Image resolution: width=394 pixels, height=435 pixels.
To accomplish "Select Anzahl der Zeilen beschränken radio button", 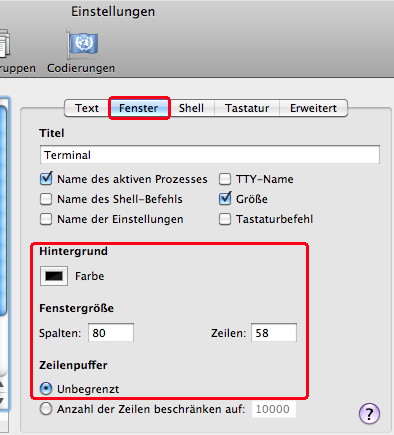I will click(x=46, y=409).
